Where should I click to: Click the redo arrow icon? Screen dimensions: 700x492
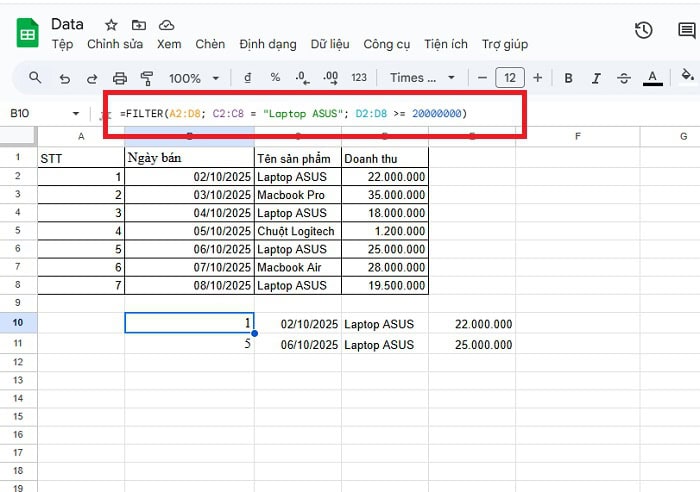(92, 78)
